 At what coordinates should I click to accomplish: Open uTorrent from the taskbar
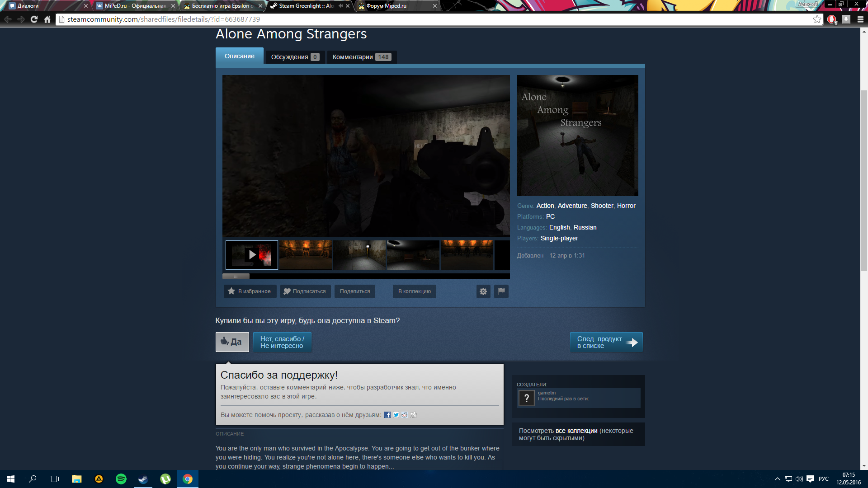tap(165, 479)
